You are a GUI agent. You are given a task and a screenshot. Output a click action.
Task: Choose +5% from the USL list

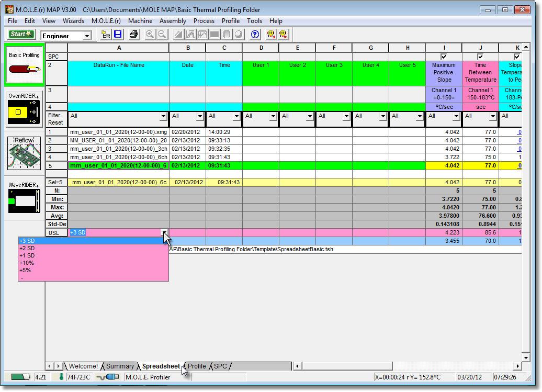pos(93,270)
